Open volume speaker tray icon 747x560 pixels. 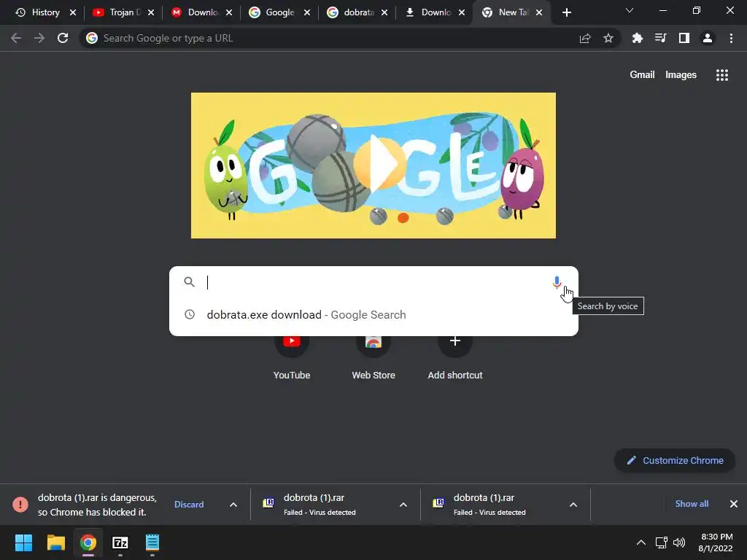[679, 542]
